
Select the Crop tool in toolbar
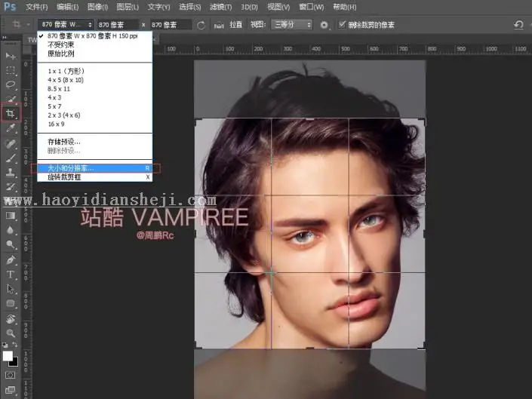click(x=11, y=114)
